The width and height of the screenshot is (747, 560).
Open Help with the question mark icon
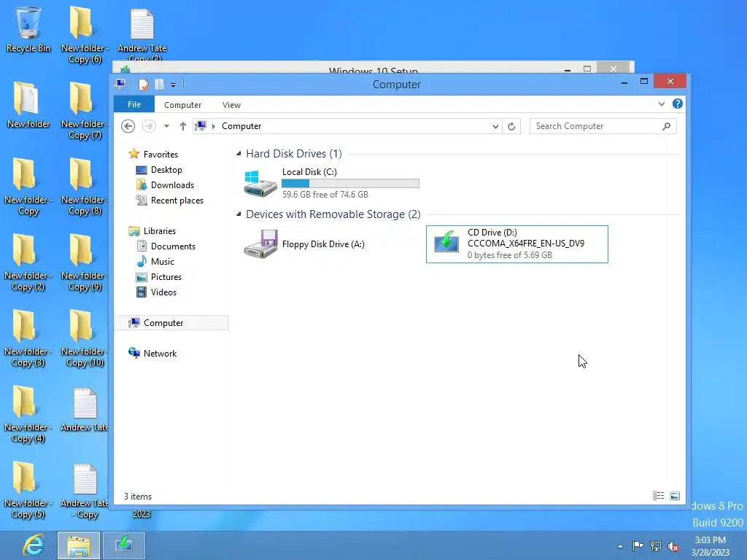(x=678, y=104)
